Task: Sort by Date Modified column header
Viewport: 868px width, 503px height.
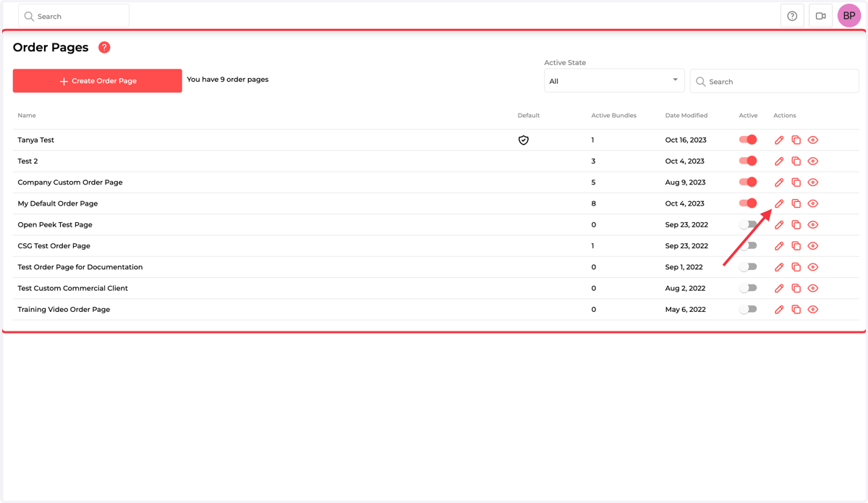Action: 686,116
